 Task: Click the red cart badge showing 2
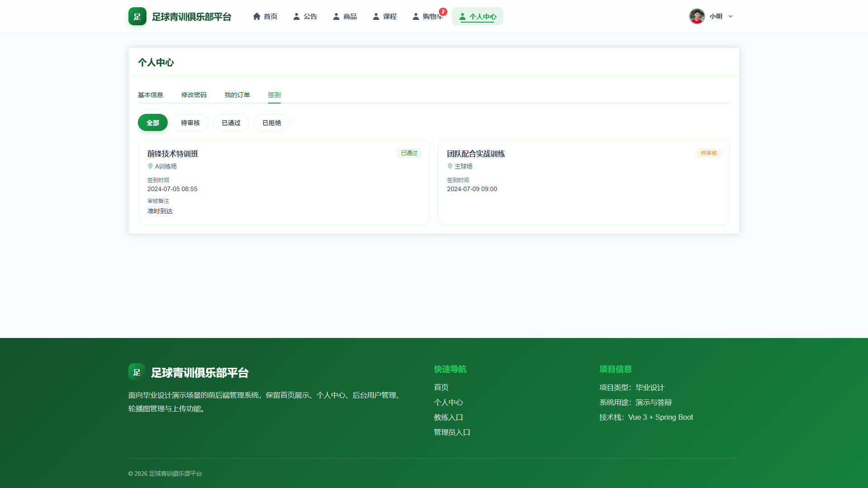pos(443,12)
